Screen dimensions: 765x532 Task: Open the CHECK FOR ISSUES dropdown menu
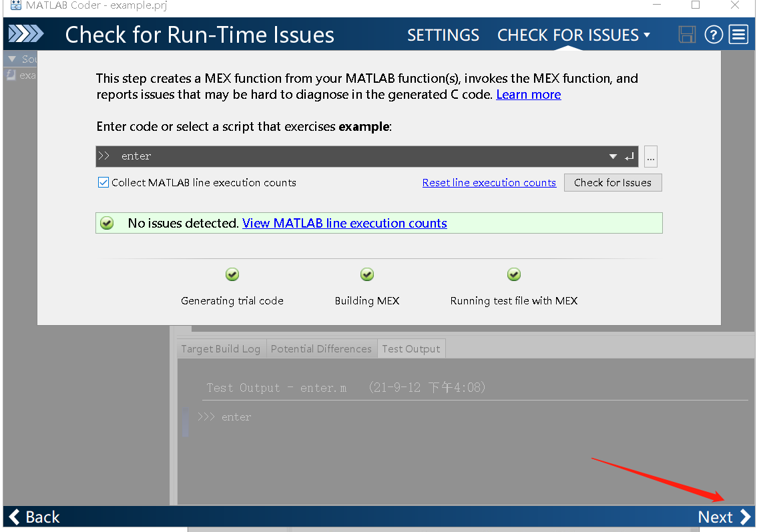point(573,35)
